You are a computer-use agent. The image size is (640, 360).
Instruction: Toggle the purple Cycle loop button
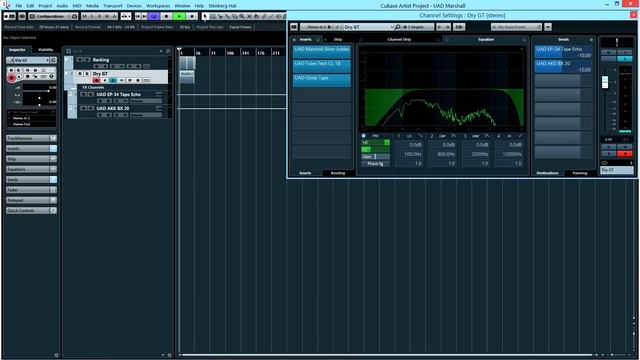[153, 16]
